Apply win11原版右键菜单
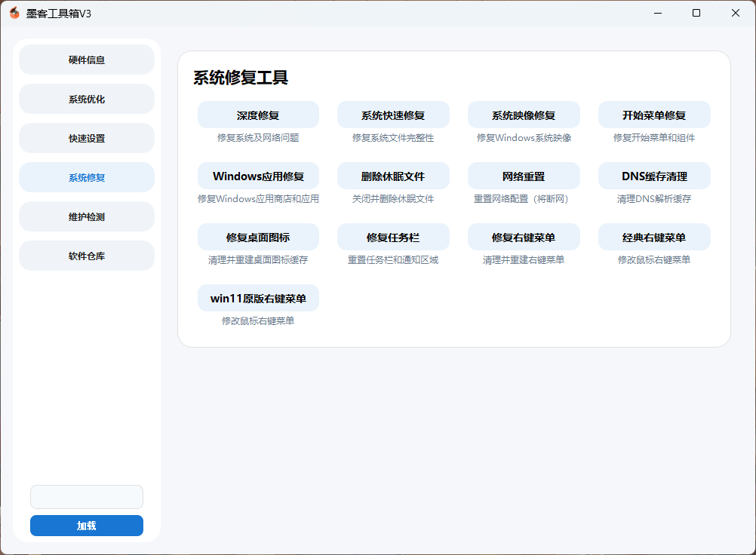This screenshot has height=555, width=756. [258, 299]
